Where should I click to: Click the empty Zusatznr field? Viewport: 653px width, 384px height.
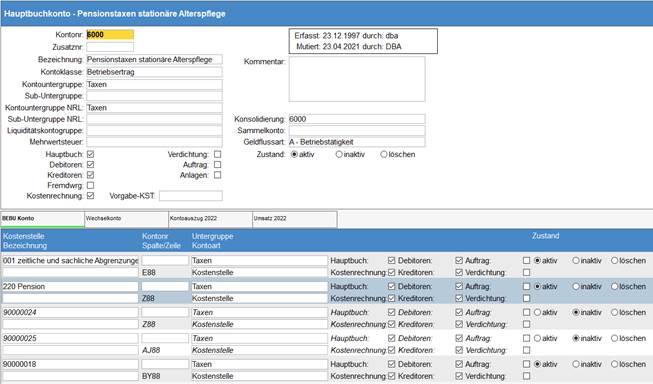[110, 47]
